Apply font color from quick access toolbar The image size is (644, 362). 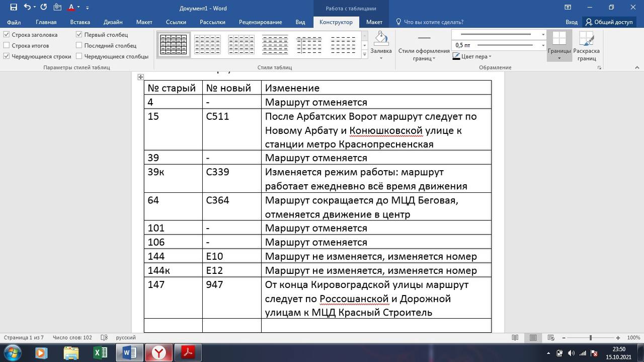point(71,8)
